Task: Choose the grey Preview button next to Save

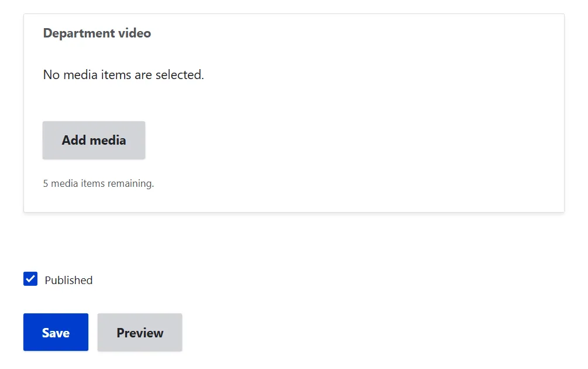Action: click(x=140, y=332)
